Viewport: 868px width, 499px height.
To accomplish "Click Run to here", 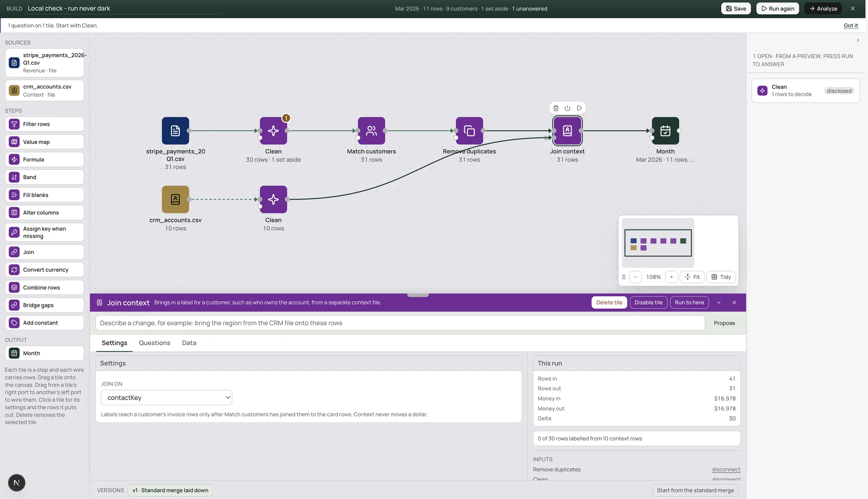I will tap(689, 303).
